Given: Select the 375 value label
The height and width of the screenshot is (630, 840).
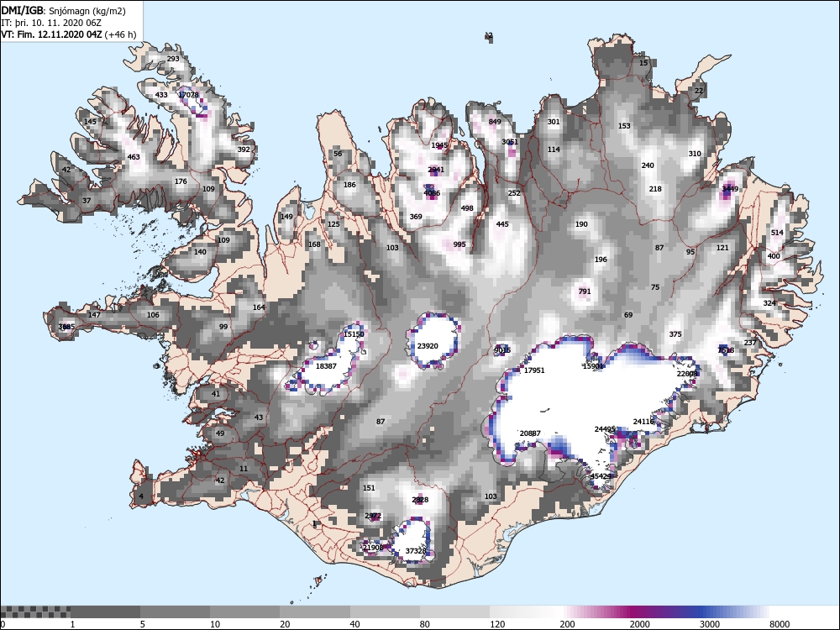Looking at the screenshot, I should [675, 334].
